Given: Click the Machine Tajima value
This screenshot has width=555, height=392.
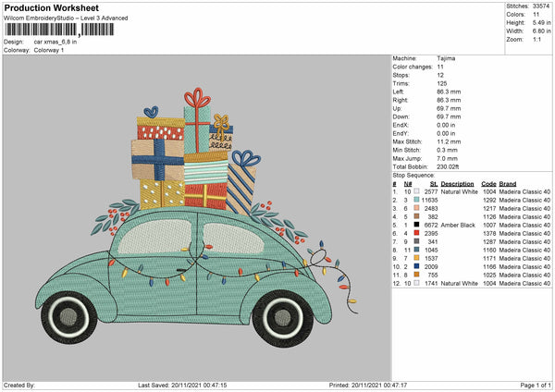Looking at the screenshot, I should point(446,57).
